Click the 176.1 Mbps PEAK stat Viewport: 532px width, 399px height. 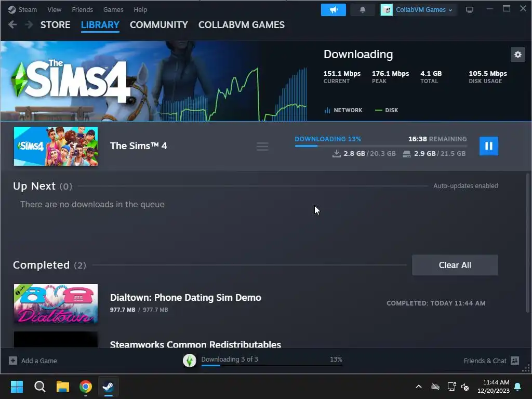coord(390,77)
